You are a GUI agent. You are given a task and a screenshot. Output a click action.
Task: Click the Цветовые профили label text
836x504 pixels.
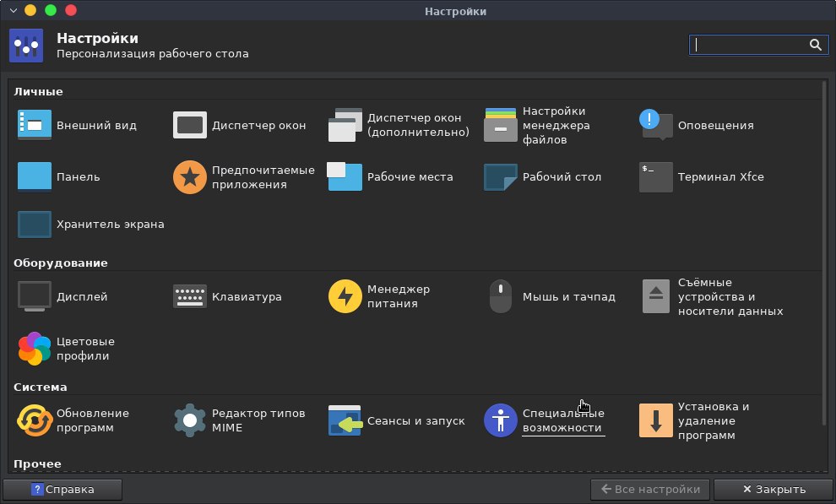(x=85, y=349)
